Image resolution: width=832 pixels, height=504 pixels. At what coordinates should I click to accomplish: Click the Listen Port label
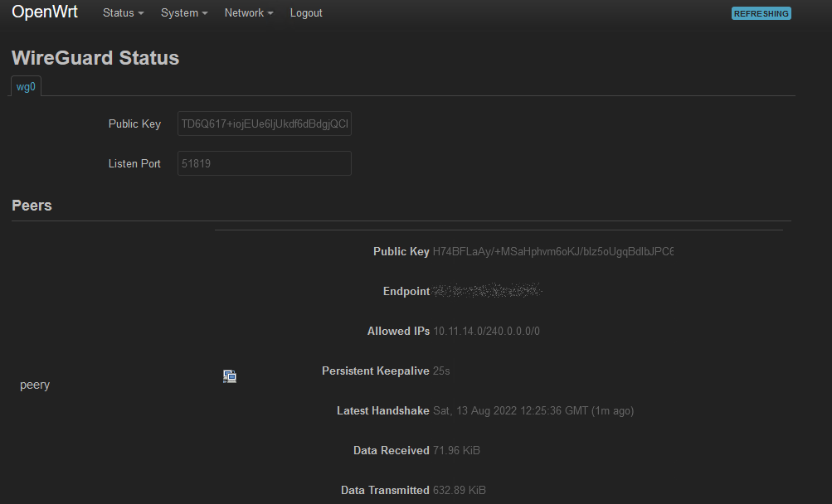tap(134, 163)
